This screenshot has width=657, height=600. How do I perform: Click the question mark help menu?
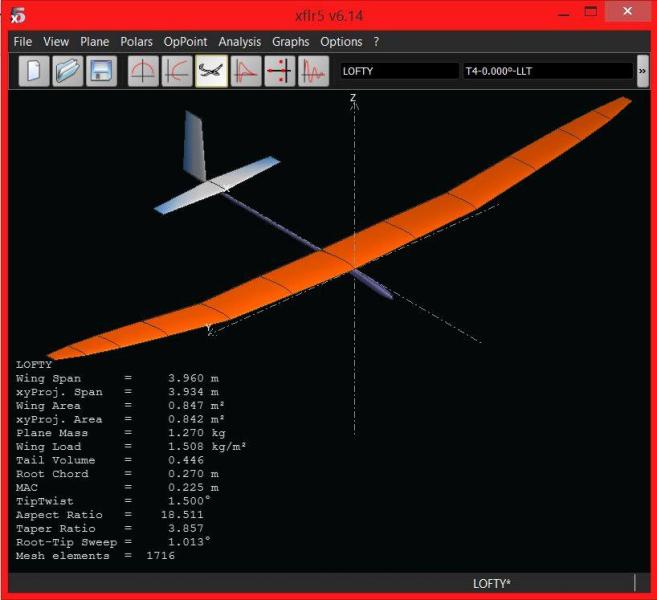coord(376,42)
